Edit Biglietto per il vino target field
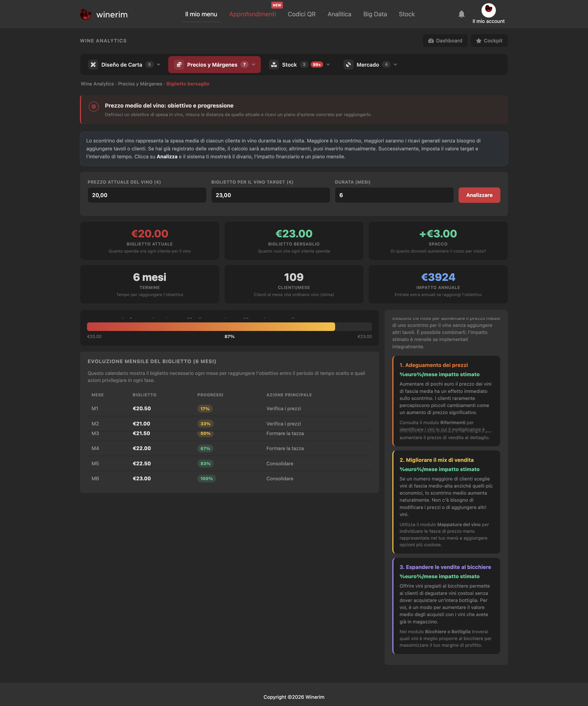588x706 pixels. [270, 195]
